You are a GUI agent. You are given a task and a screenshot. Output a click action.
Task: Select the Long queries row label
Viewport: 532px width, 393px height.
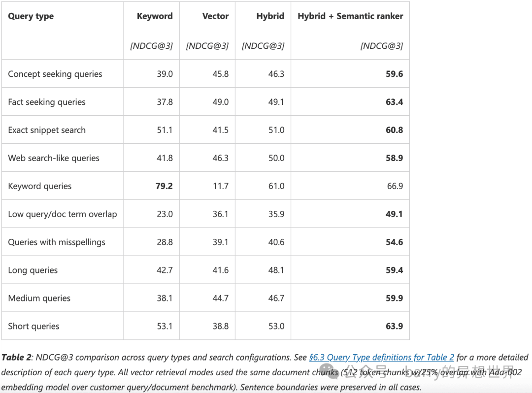pos(33,270)
